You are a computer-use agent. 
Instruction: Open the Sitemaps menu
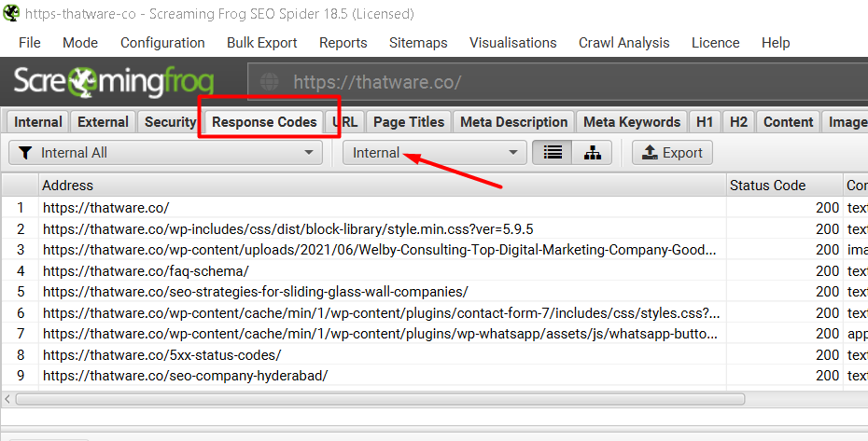coord(418,43)
